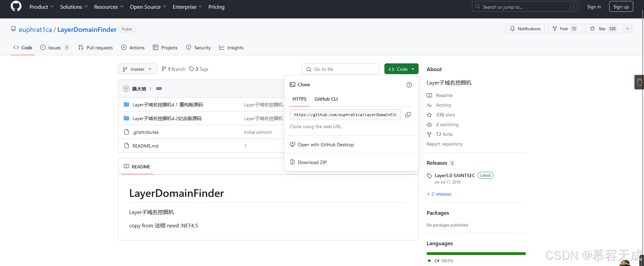View the 1 Branch link

click(173, 69)
